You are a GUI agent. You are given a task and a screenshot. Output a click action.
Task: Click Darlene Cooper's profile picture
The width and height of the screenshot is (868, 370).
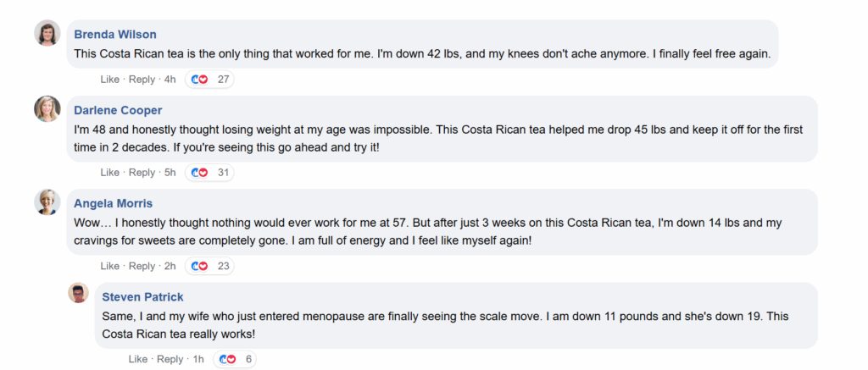pos(47,109)
